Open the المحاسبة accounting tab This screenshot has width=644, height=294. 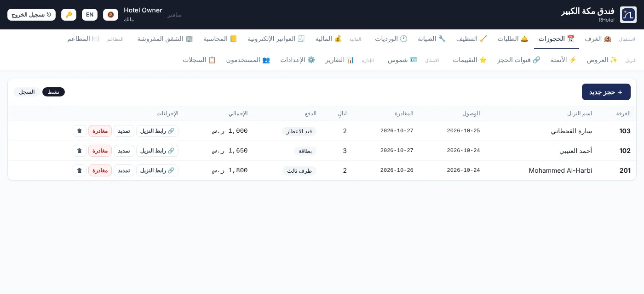pyautogui.click(x=220, y=39)
